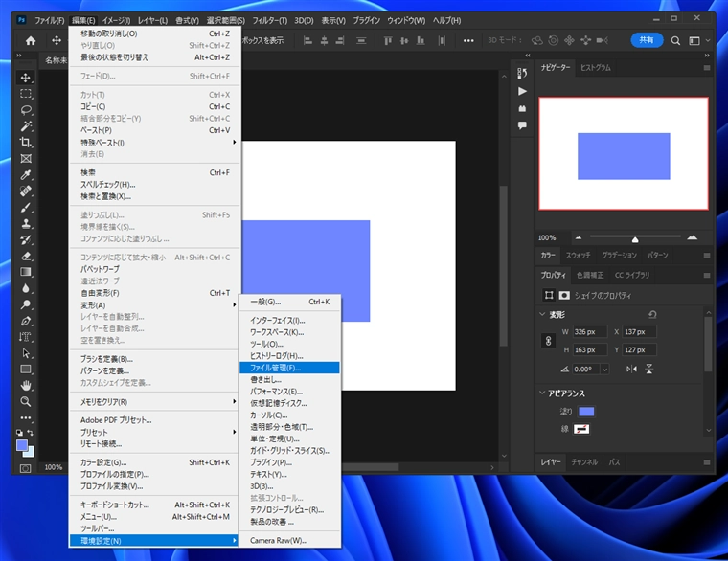Image resolution: width=728 pixels, height=561 pixels.
Task: Select the Healing Brush tool
Action: pyautogui.click(x=26, y=191)
